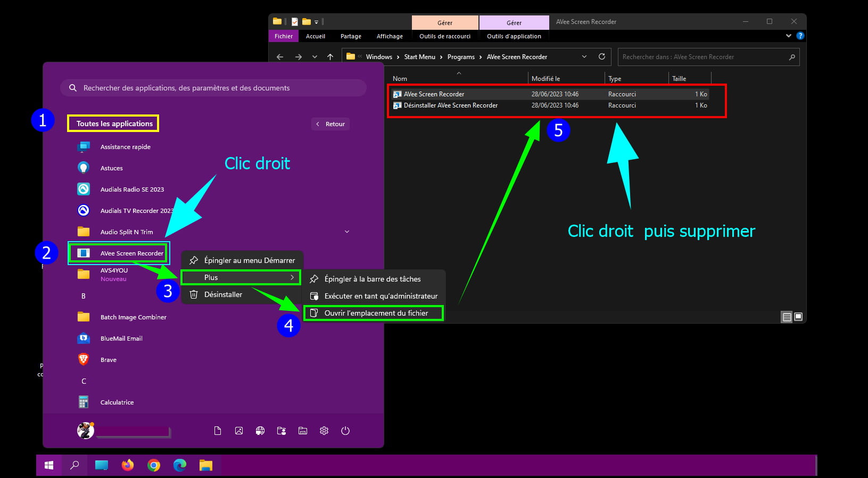Open Network globe icon in Start footer
This screenshot has height=478, width=868.
260,431
